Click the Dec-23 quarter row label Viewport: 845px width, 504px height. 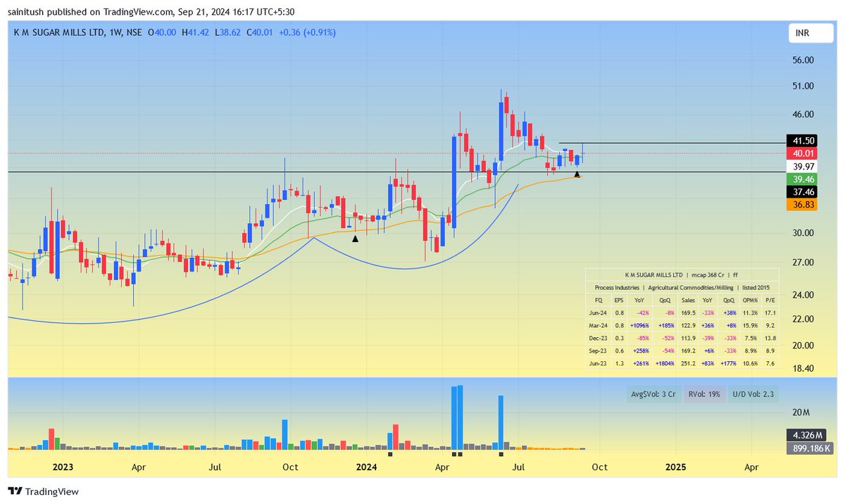click(x=598, y=338)
